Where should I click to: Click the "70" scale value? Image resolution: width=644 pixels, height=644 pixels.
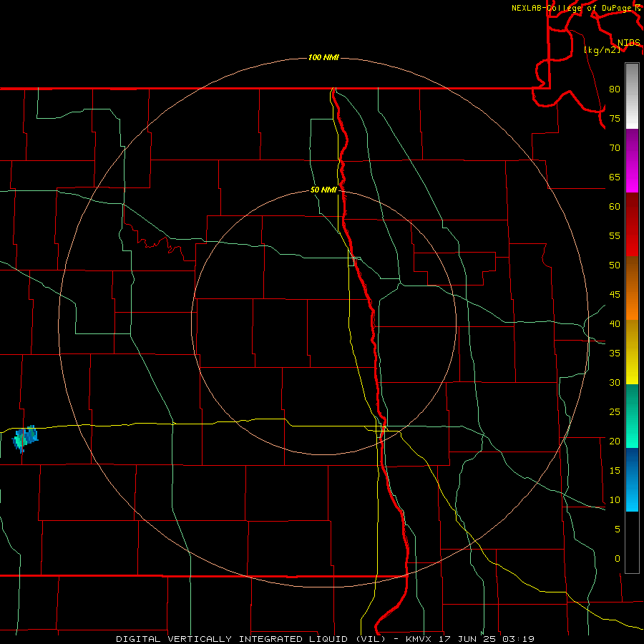tap(615, 148)
